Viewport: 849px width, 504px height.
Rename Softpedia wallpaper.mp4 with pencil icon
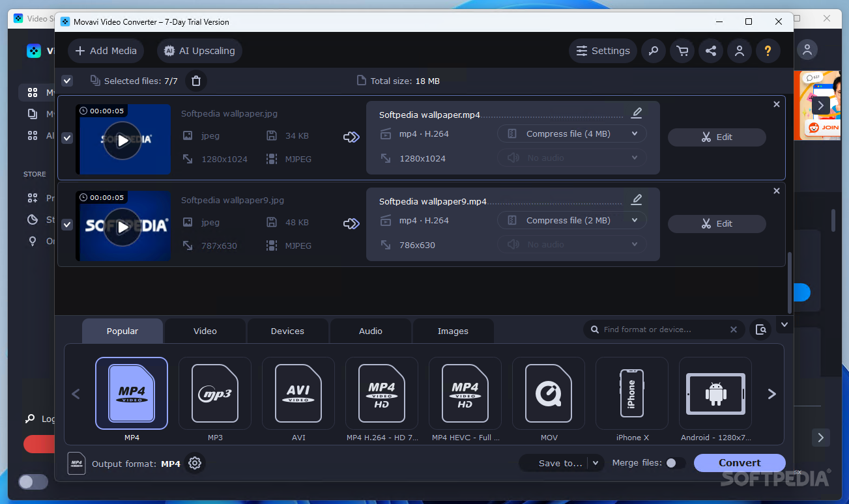click(637, 113)
